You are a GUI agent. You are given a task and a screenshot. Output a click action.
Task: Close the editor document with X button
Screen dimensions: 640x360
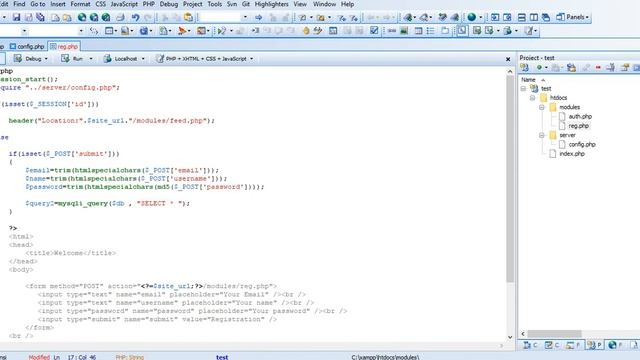[508, 59]
